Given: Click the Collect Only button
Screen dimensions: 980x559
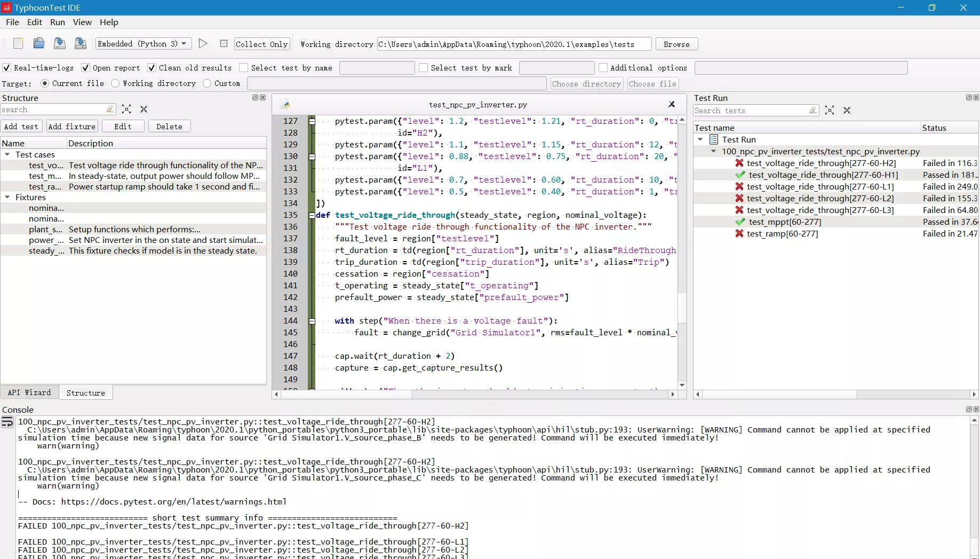Looking at the screenshot, I should 262,44.
